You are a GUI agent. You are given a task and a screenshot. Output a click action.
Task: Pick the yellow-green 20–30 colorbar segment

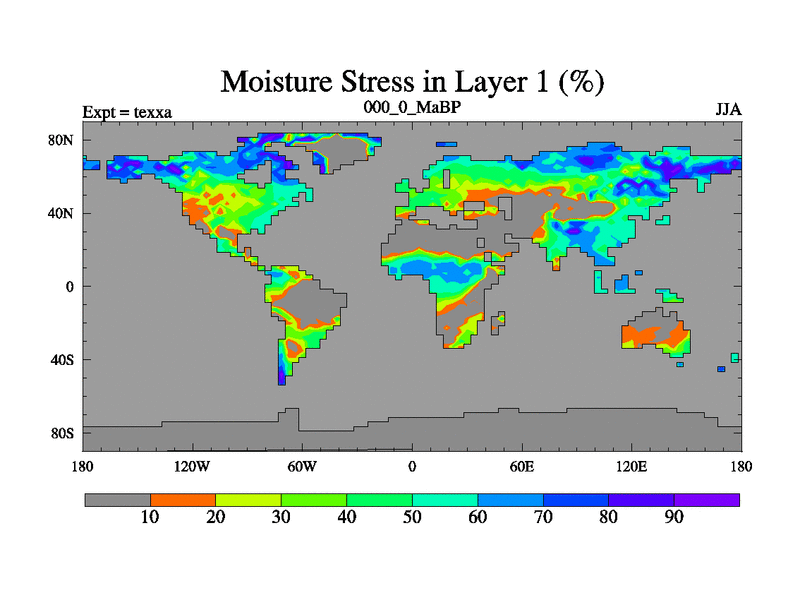tap(248, 499)
